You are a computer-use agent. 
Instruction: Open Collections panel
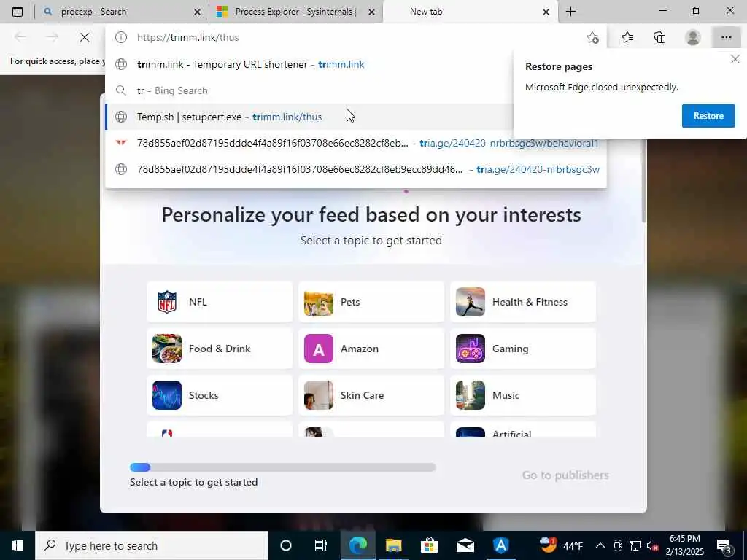(x=659, y=37)
